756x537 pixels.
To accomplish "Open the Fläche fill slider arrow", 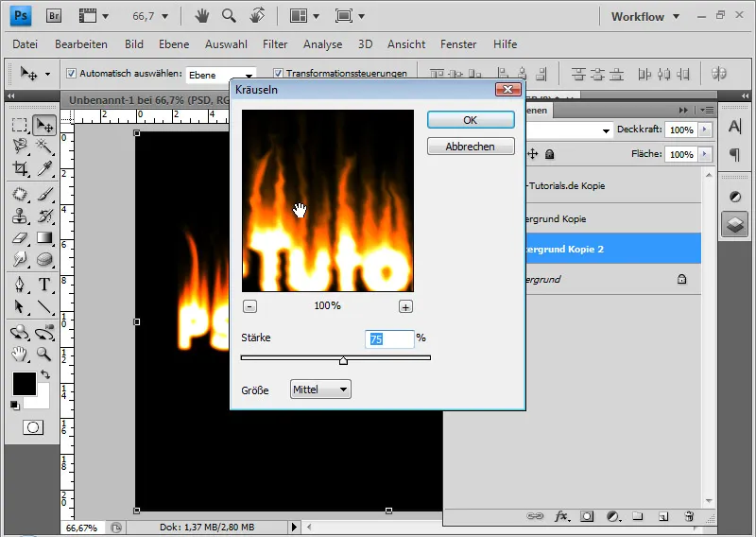I will tap(705, 154).
